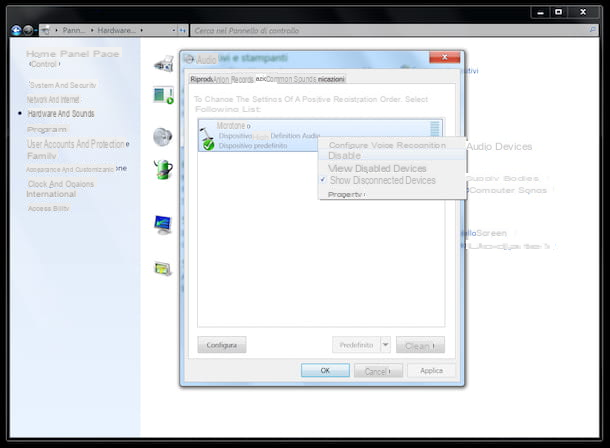Open the Power Options battery icon
Image resolution: width=610 pixels, height=448 pixels.
(x=163, y=170)
